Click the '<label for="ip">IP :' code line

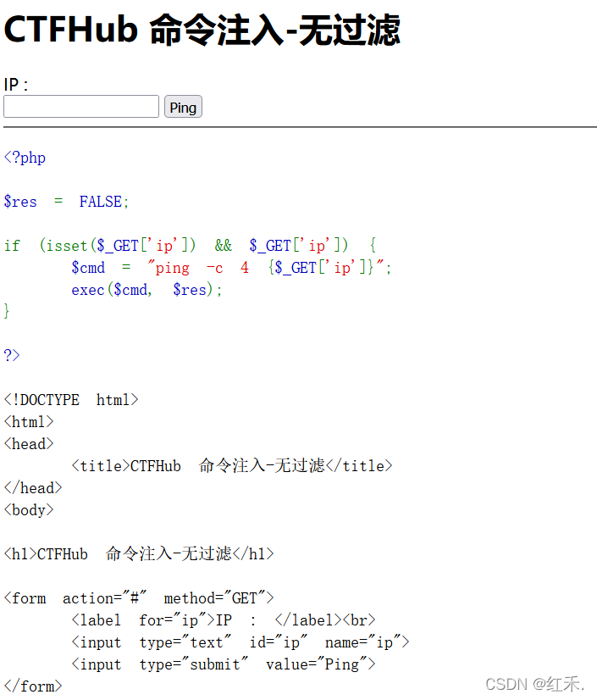point(224,620)
